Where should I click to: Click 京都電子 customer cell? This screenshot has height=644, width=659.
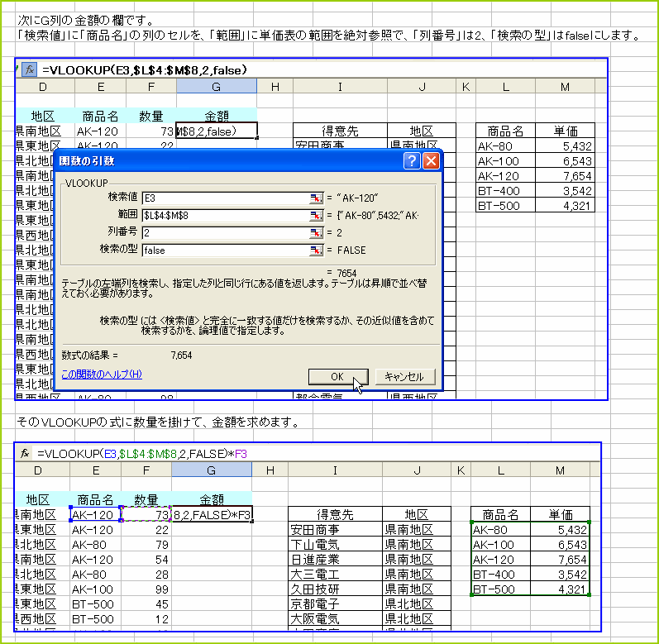pos(335,603)
